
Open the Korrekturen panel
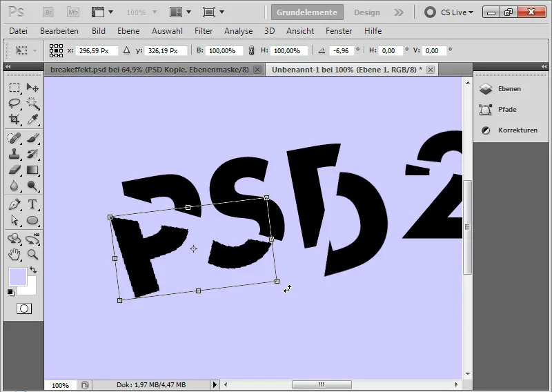coord(511,130)
